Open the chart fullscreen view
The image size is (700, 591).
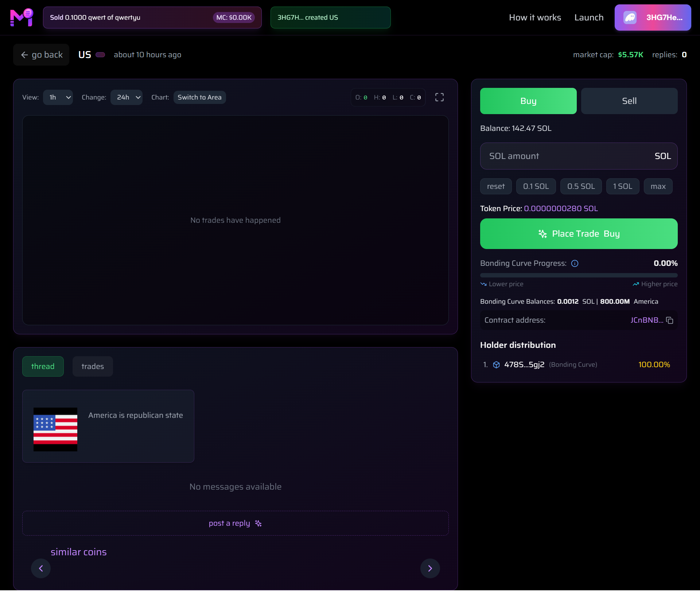point(439,97)
